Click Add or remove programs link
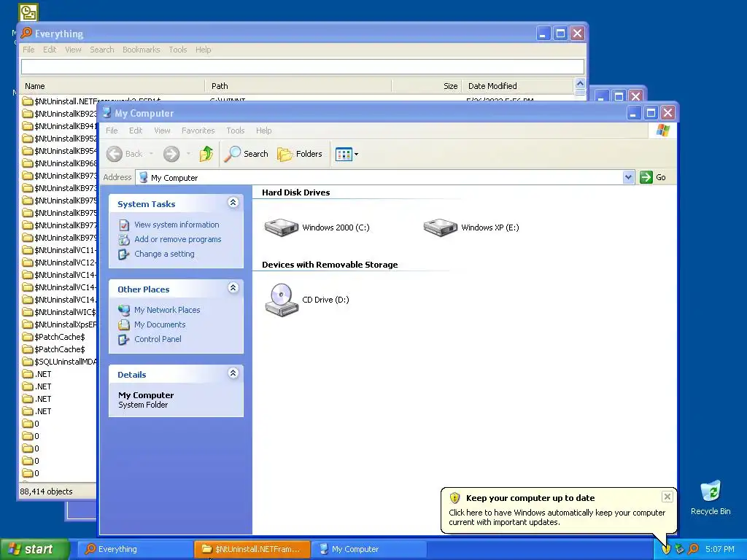Image resolution: width=747 pixels, height=560 pixels. [178, 239]
